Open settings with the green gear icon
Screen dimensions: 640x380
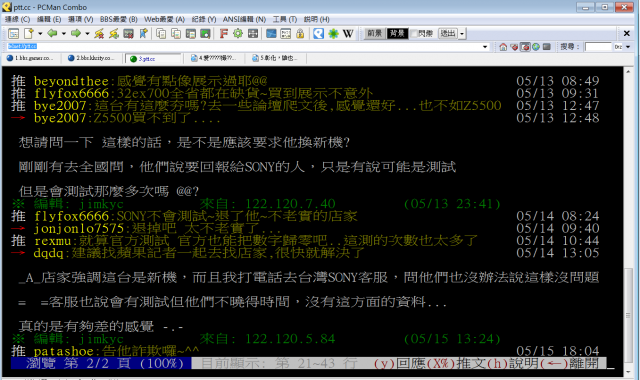pyautogui.click(x=238, y=33)
